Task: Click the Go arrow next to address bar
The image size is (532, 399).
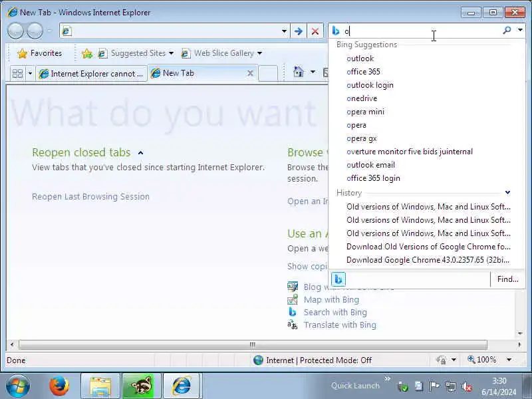Action: point(298,31)
